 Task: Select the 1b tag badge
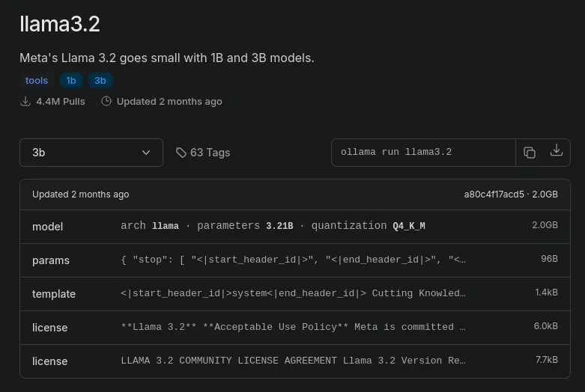click(x=71, y=81)
